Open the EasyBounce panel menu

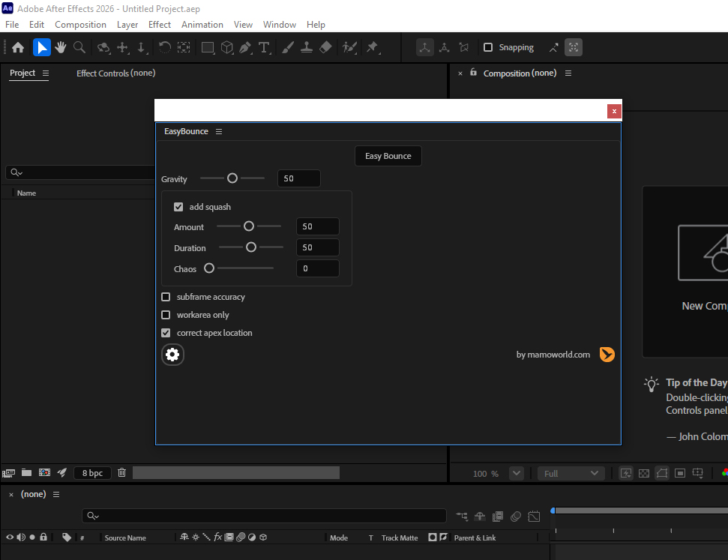point(219,131)
